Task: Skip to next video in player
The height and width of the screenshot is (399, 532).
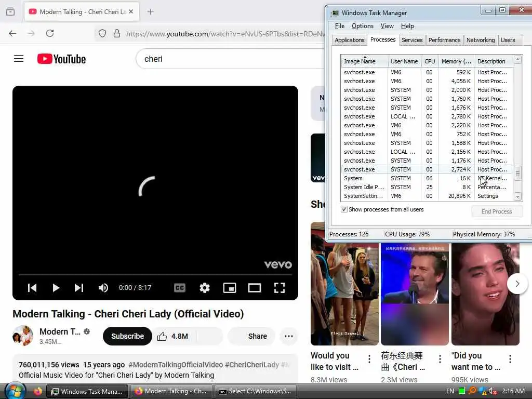Action: tap(79, 288)
